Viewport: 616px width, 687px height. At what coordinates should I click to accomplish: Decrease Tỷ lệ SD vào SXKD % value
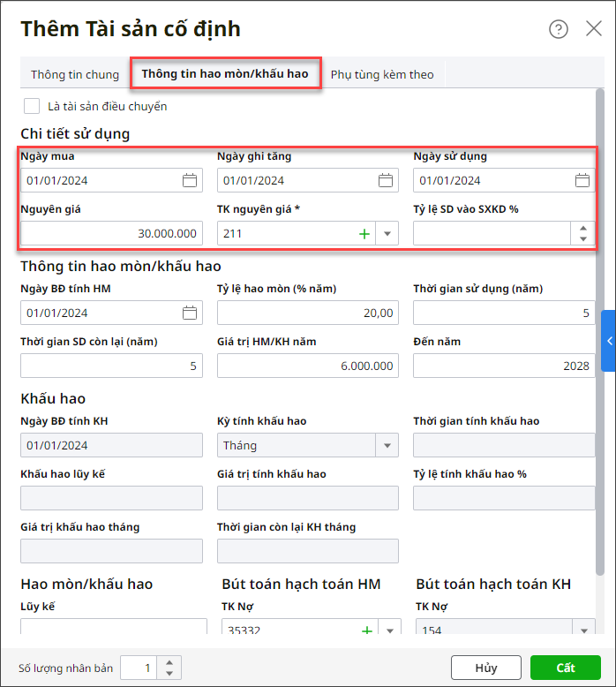[x=582, y=238]
